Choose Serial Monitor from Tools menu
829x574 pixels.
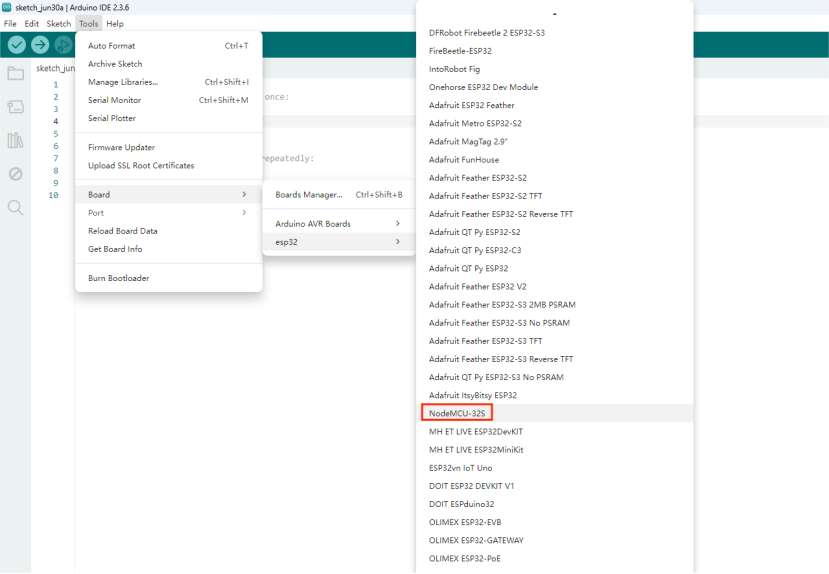(x=114, y=100)
